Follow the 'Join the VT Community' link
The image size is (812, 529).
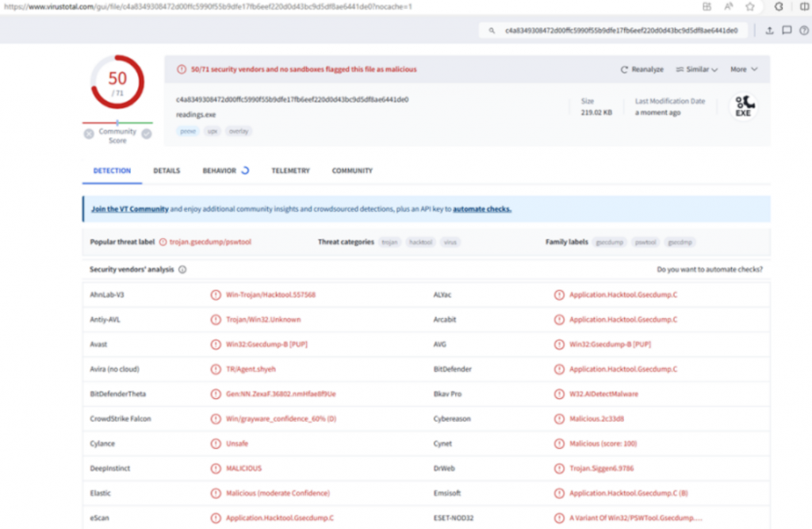click(130, 209)
